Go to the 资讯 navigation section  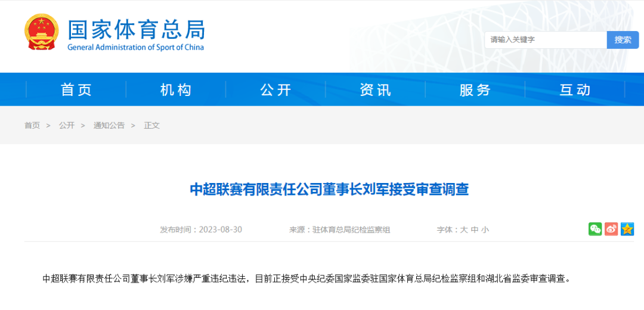(x=375, y=90)
